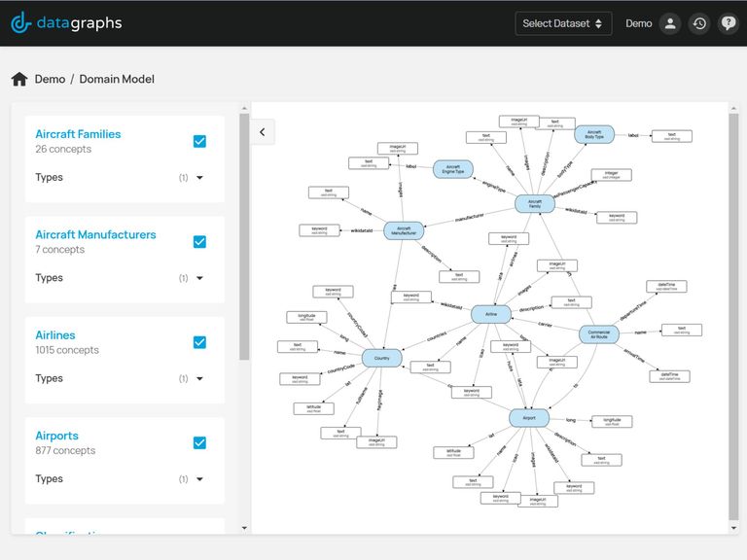Click the datagraphs logo icon
747x560 pixels.
pos(21,23)
